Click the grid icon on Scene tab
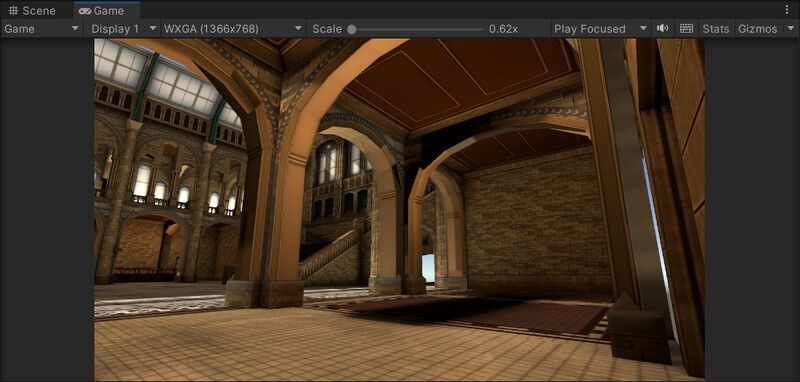800x382 pixels. tap(13, 11)
